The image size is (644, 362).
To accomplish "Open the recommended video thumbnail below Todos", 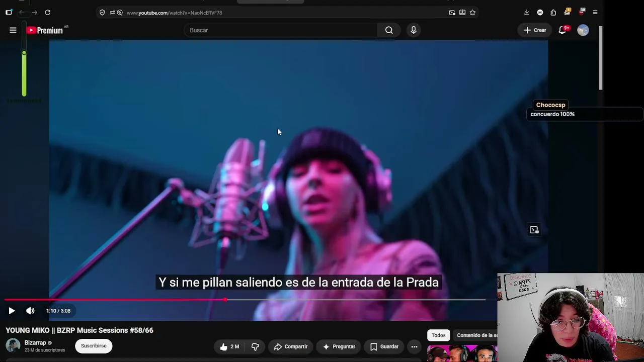I will pos(462,353).
